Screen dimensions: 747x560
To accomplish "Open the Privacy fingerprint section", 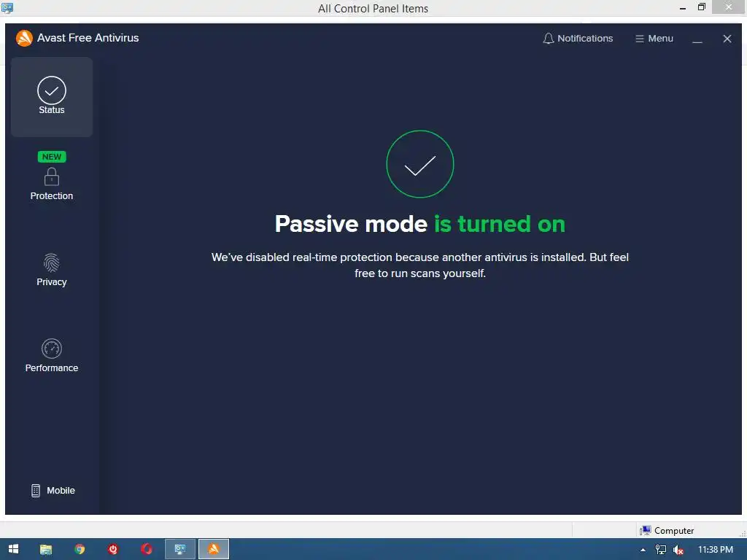I will tap(52, 270).
